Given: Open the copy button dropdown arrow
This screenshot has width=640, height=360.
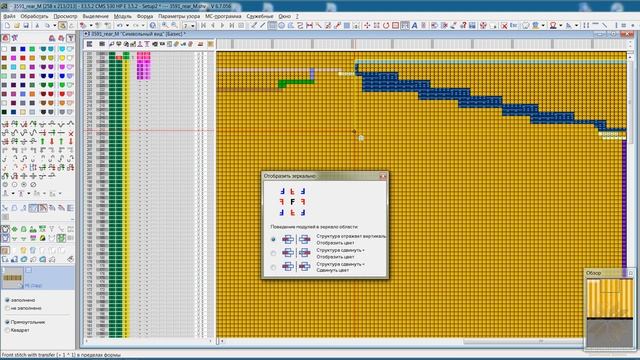Looking at the screenshot, I should (x=55, y=25).
